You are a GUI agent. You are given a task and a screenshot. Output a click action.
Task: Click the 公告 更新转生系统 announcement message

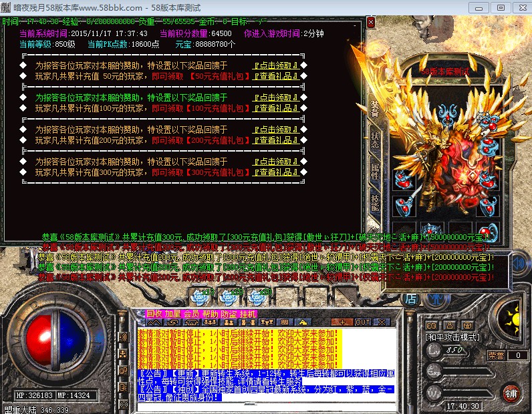pyautogui.click(x=267, y=378)
